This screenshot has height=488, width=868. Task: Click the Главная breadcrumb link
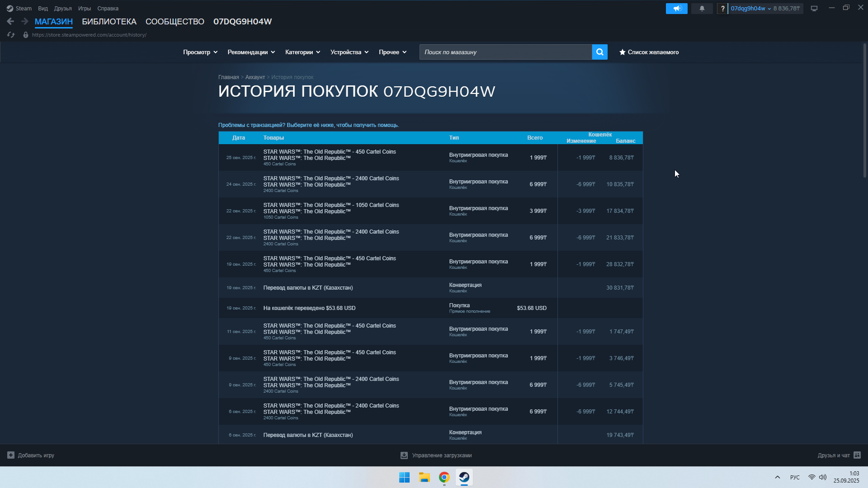pyautogui.click(x=228, y=77)
